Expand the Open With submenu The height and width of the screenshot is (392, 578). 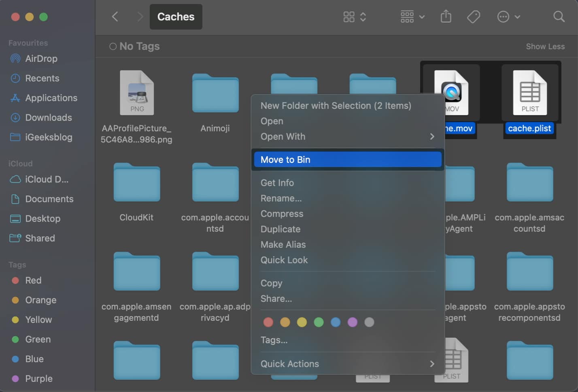[348, 136]
